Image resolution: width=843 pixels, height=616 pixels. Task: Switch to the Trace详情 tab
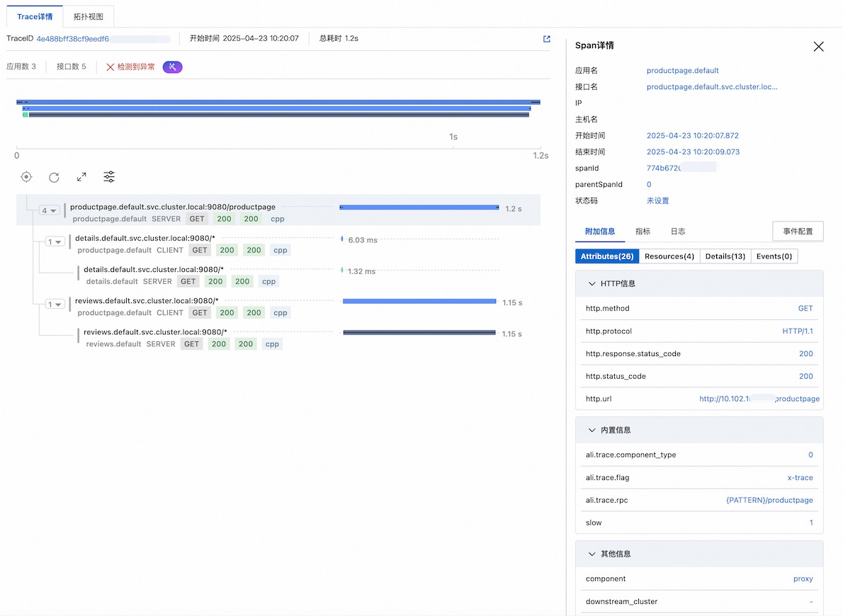point(35,17)
